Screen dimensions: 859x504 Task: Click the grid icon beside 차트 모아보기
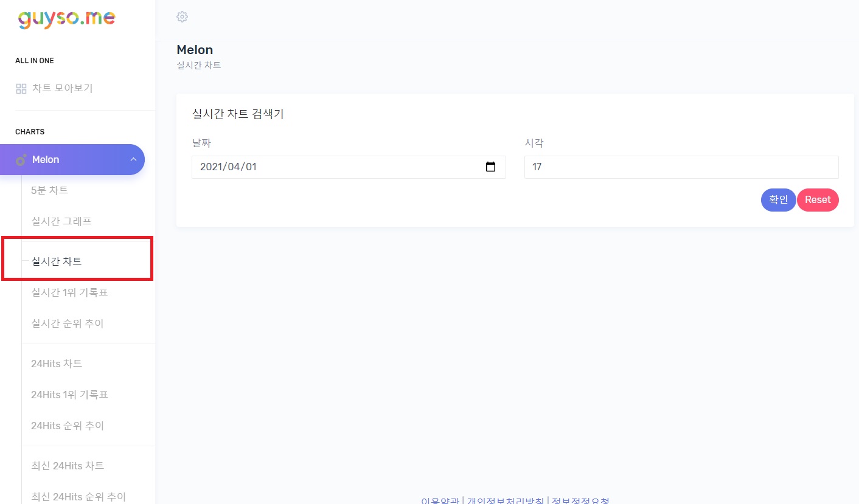click(x=21, y=89)
